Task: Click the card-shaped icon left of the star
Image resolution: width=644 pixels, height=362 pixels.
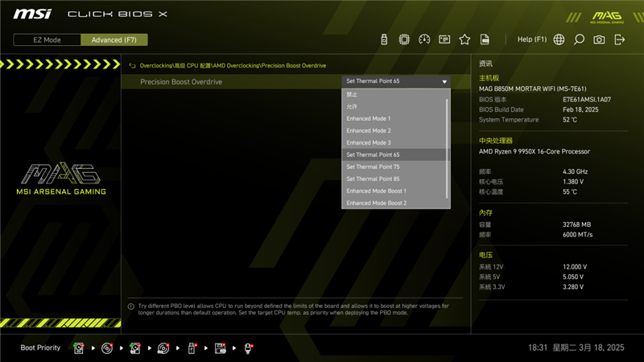Action: (444, 39)
